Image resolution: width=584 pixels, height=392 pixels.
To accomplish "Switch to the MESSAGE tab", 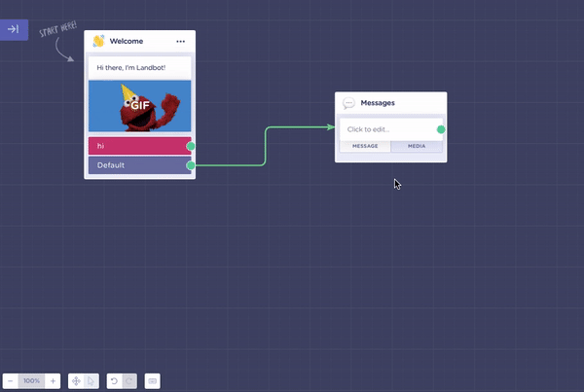I will tap(365, 146).
